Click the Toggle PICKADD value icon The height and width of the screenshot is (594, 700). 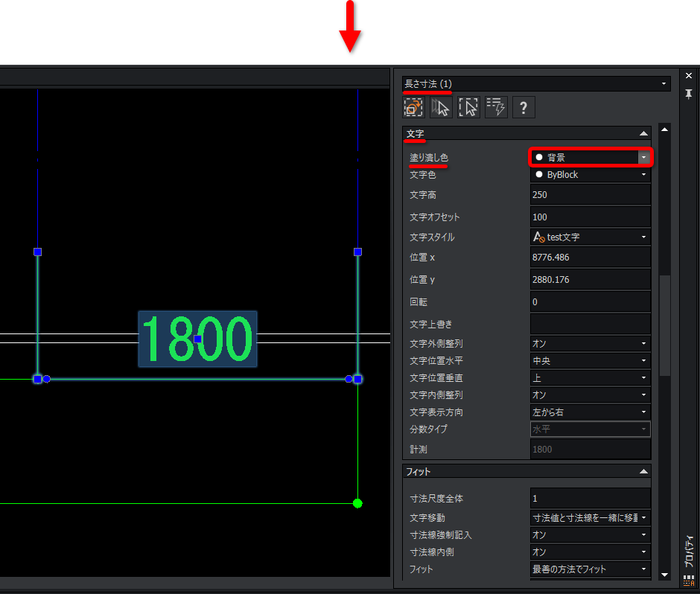[413, 108]
